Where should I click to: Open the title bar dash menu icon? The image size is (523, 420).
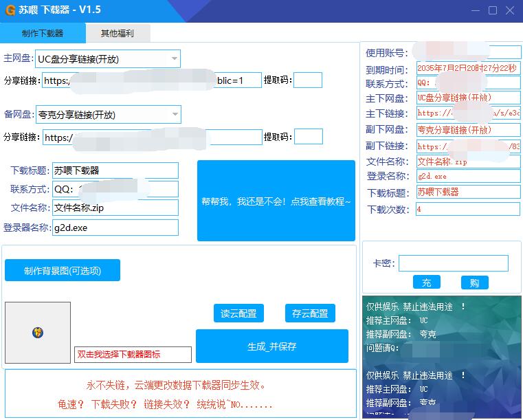pos(476,10)
